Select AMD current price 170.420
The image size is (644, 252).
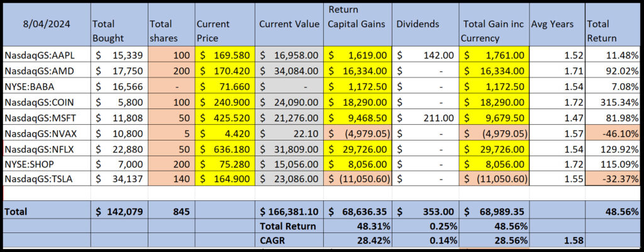click(225, 71)
